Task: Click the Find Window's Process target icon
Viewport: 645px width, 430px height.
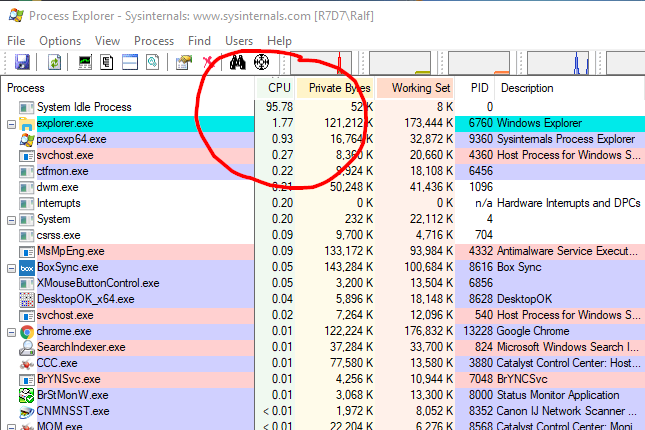Action: click(x=261, y=63)
